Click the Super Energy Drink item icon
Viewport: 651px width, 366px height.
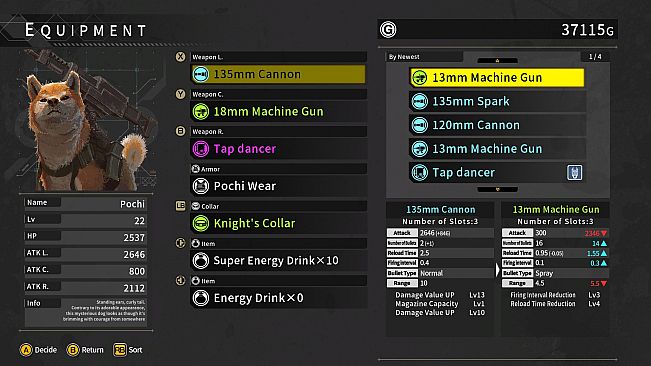[201, 261]
